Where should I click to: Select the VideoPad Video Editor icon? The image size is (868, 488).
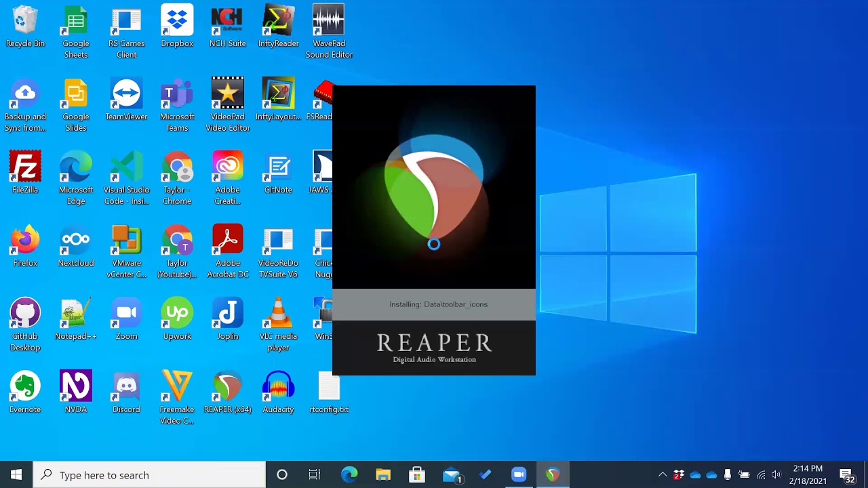click(227, 106)
